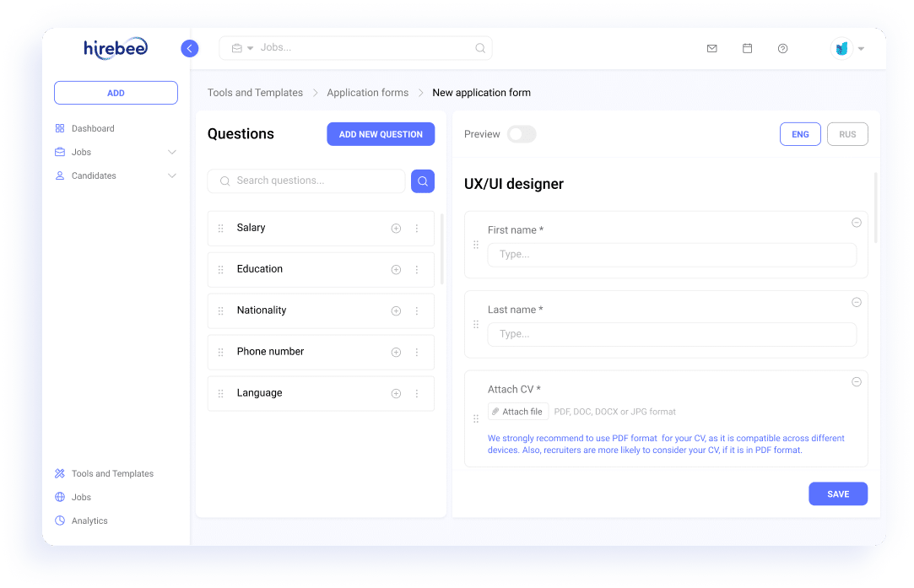
Task: Remove the First name field with the minus icon
Action: point(857,223)
